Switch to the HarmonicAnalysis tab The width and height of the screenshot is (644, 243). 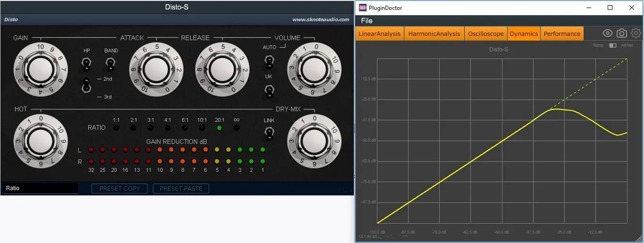click(434, 34)
